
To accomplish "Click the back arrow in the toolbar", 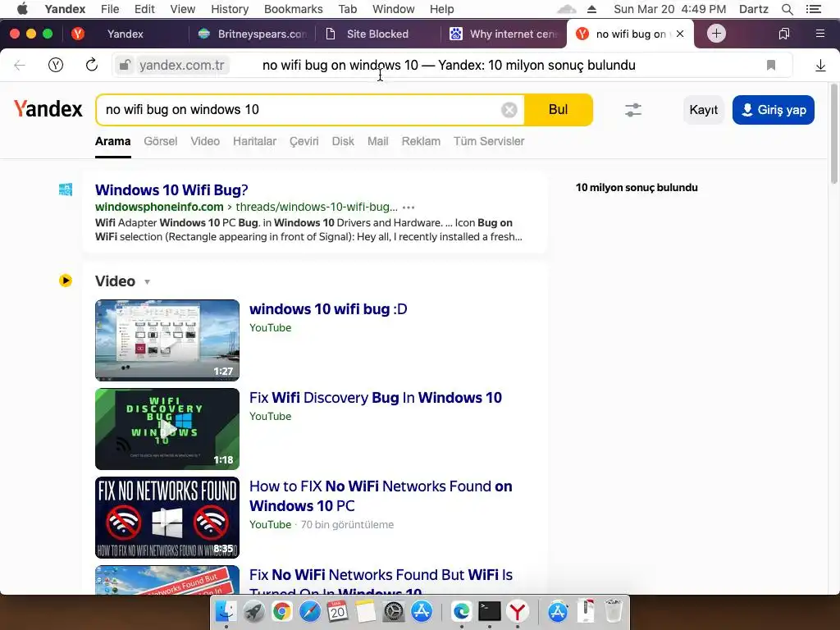I will click(x=20, y=66).
